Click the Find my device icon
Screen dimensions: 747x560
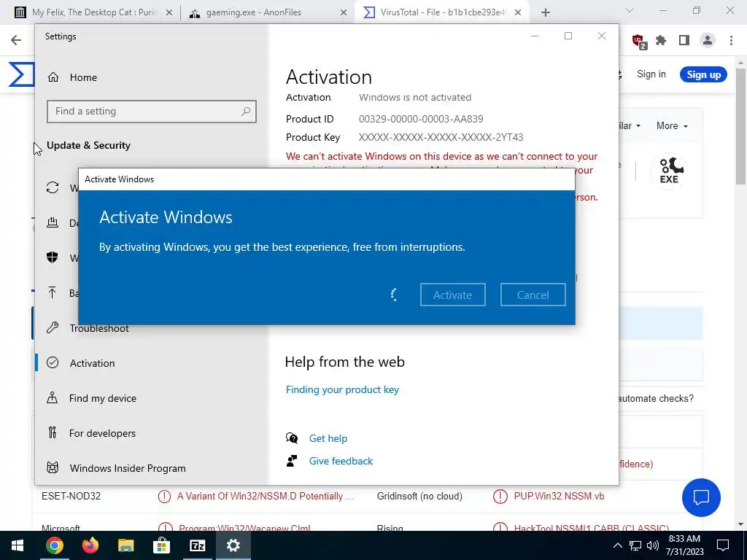tap(52, 397)
